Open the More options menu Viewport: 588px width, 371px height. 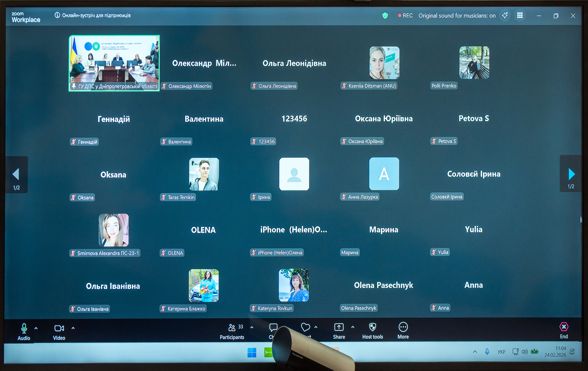point(403,327)
